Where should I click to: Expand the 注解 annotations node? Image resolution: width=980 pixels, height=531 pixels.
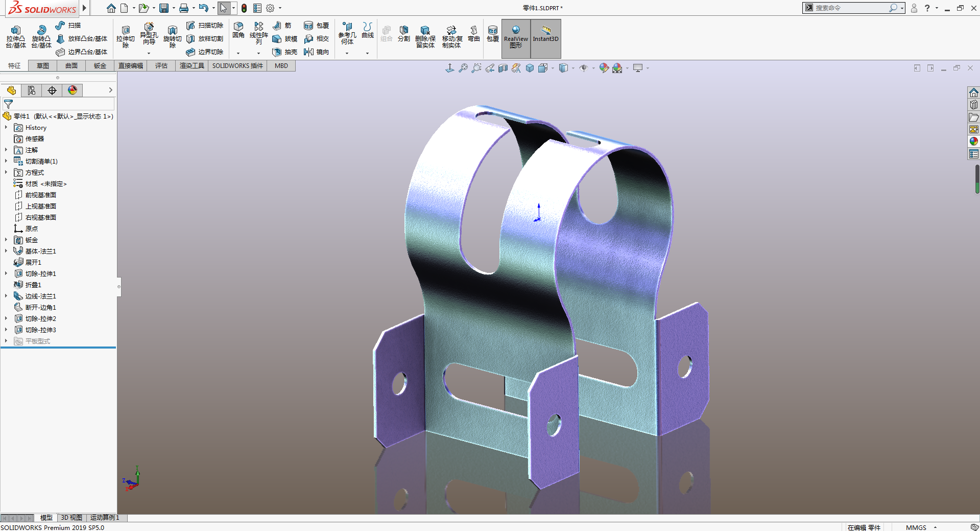click(x=6, y=150)
